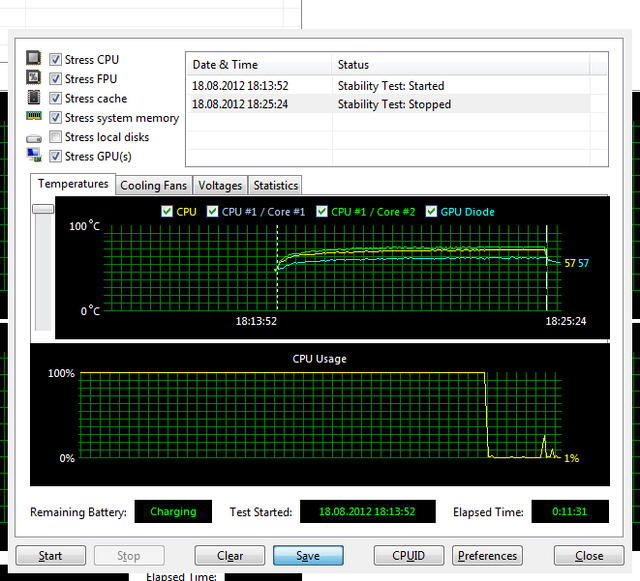This screenshot has height=581, width=640.
Task: Enable the Stress local disks checkbox
Action: [56, 137]
